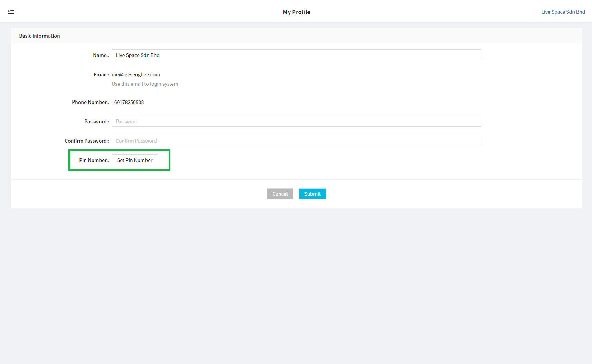This screenshot has width=592, height=364.
Task: Select the Live Space Sdn Bhd account link
Action: 563,12
